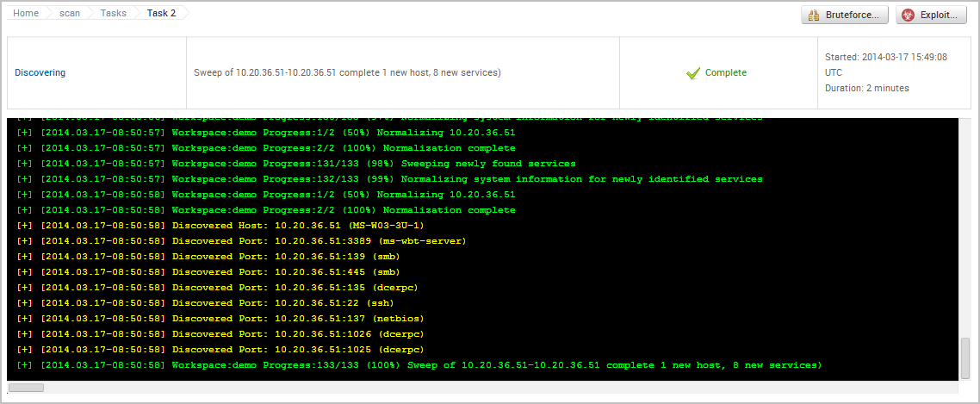Click the green Complete checkmark icon
The width and height of the screenshot is (980, 404).
point(692,73)
